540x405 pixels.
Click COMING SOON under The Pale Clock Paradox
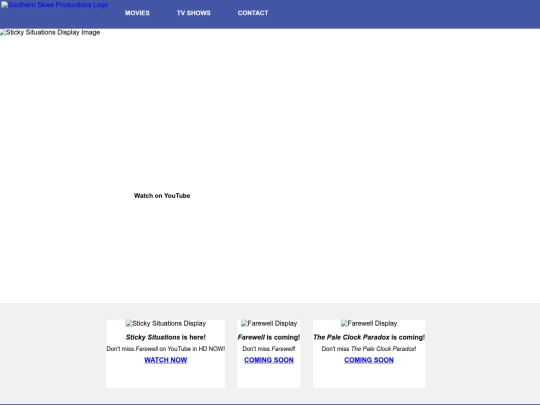[x=369, y=360]
